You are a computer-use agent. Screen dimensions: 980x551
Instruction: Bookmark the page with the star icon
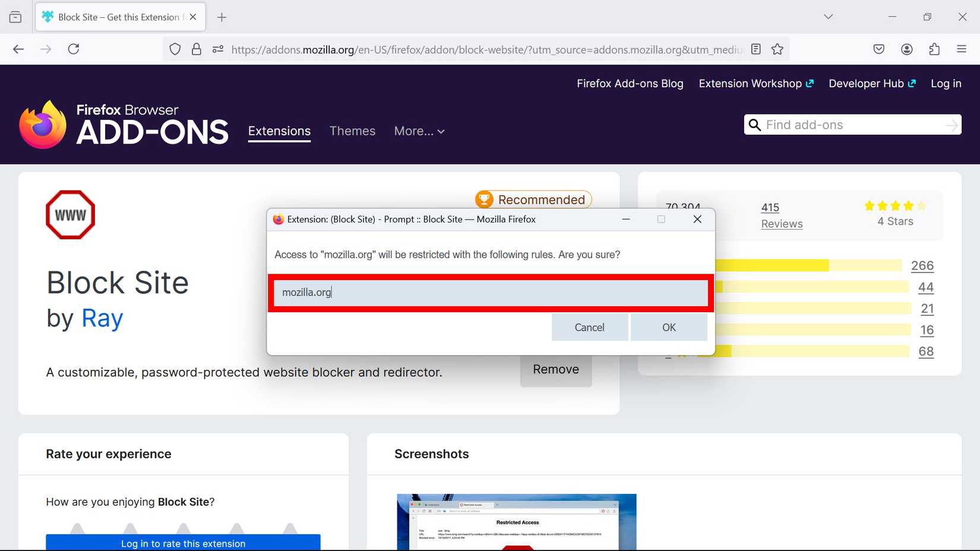point(777,49)
